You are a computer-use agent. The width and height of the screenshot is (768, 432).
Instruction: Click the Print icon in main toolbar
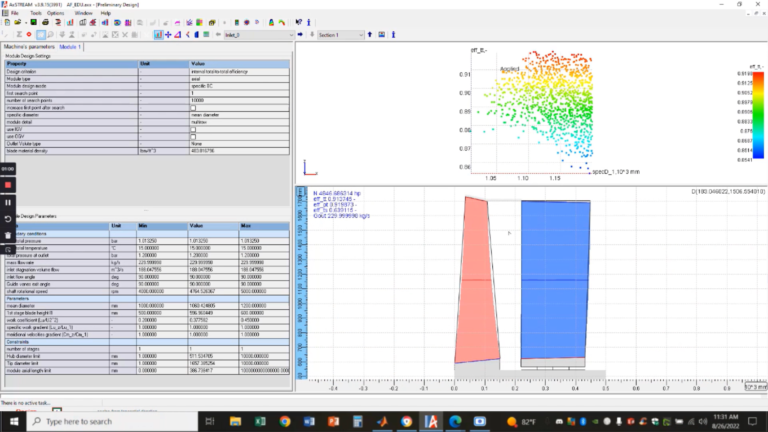pyautogui.click(x=46, y=23)
